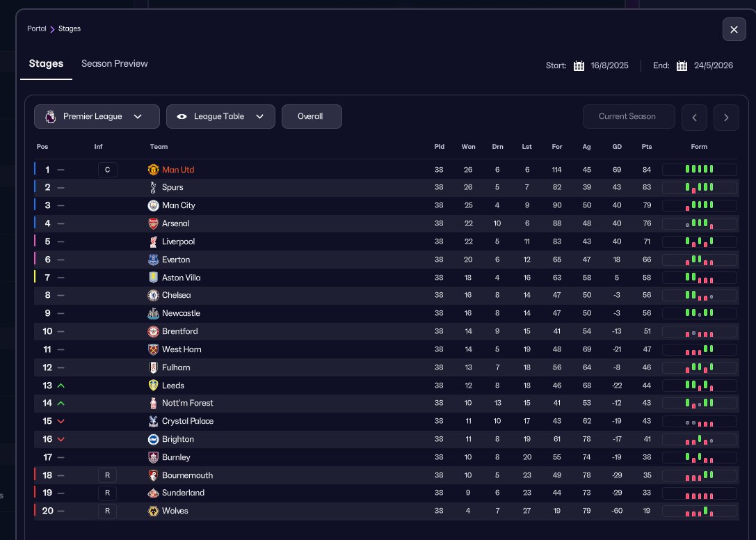Sort table by Pts column header
The height and width of the screenshot is (540, 756).
pos(647,147)
